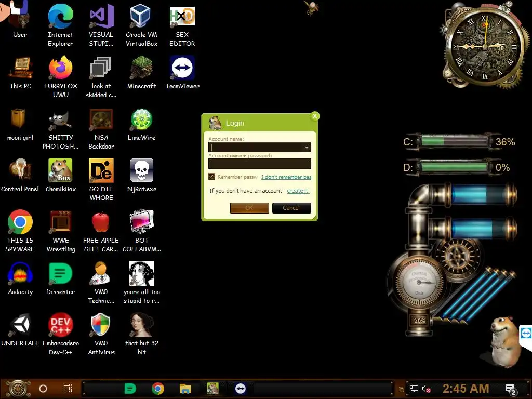The width and height of the screenshot is (532, 399).
Task: Open 'I don't remember password' link
Action: point(286,177)
